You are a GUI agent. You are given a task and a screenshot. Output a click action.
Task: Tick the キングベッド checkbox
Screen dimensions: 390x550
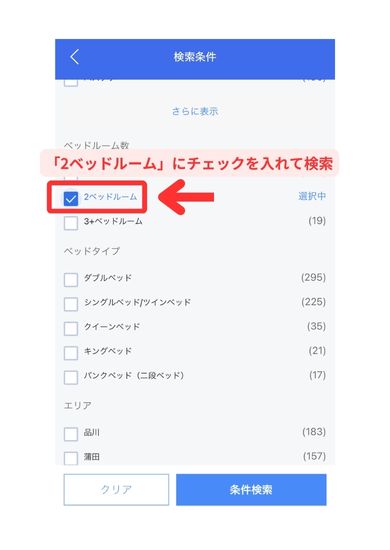(x=71, y=353)
